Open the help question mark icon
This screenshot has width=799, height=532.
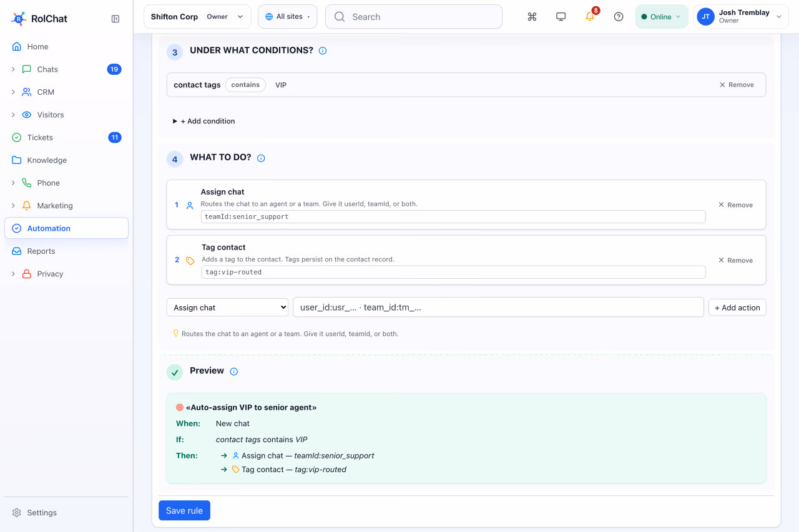(x=619, y=17)
